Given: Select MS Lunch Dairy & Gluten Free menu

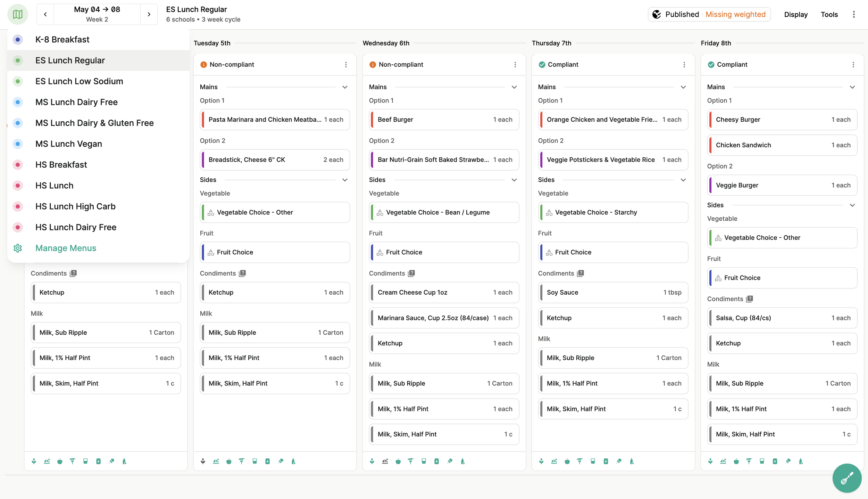Looking at the screenshot, I should pos(98,123).
